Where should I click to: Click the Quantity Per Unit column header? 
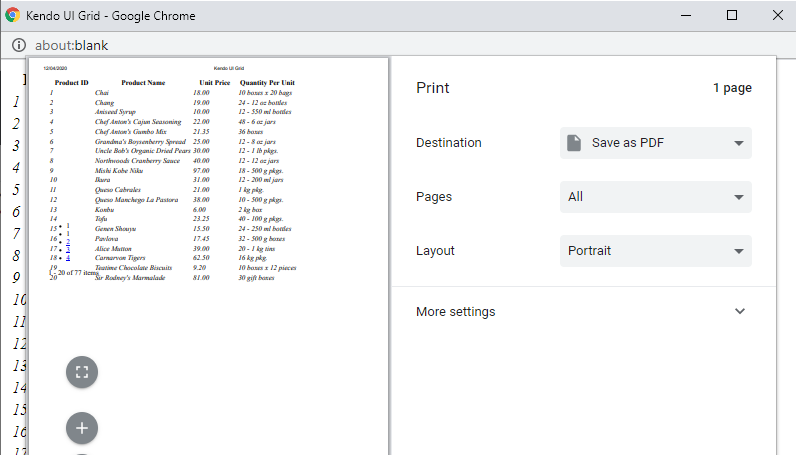267,82
